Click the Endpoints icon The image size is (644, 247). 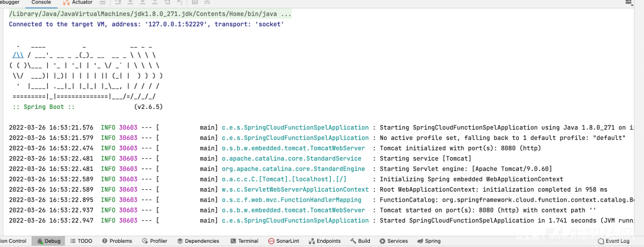pos(312,241)
